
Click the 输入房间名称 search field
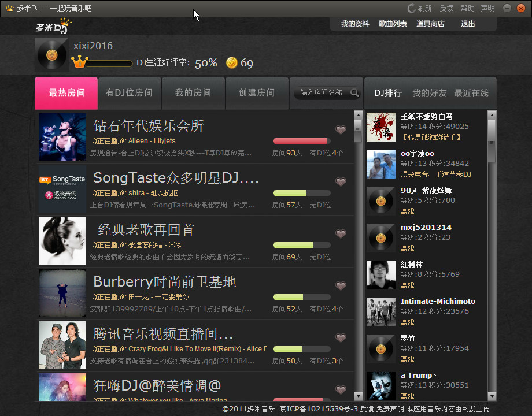321,92
